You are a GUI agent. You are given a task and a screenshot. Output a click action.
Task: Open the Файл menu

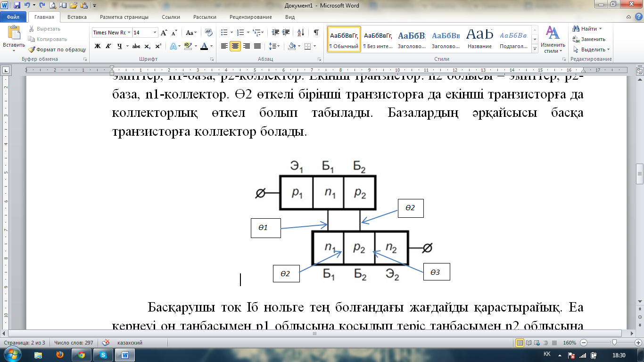(13, 17)
